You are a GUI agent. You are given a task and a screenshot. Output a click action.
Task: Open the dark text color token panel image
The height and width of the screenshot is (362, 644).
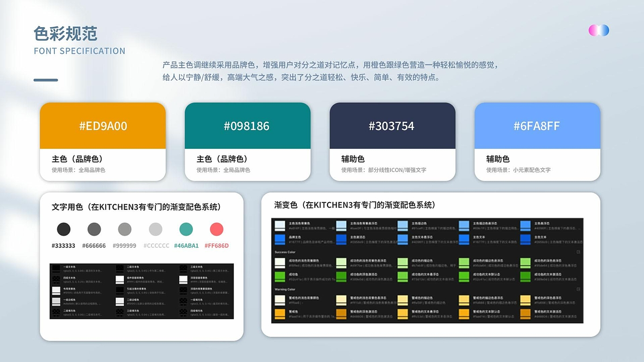point(142,291)
